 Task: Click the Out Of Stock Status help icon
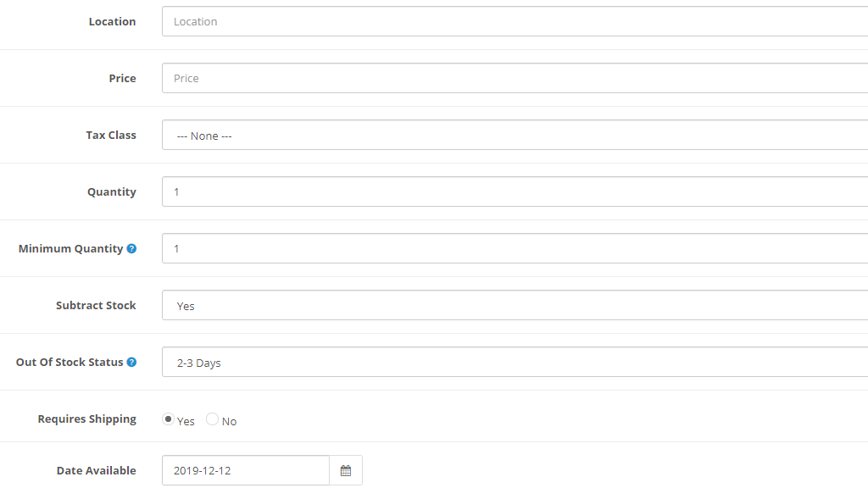coord(132,362)
